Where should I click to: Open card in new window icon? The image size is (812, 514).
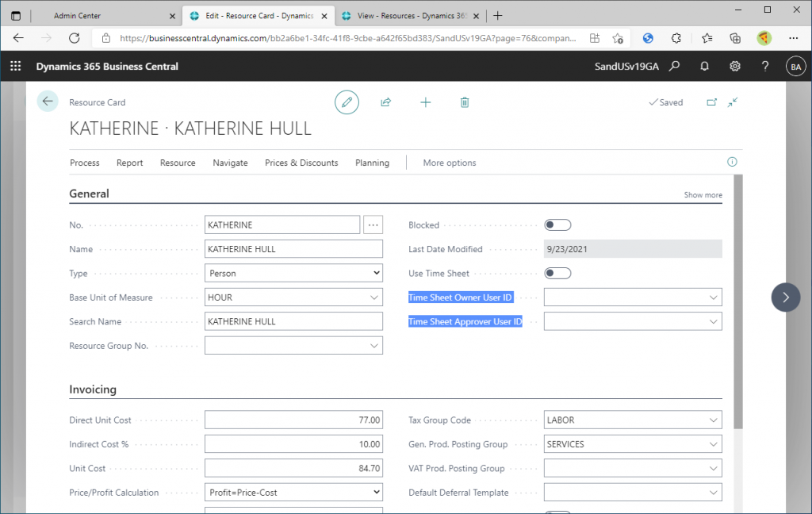pos(711,102)
